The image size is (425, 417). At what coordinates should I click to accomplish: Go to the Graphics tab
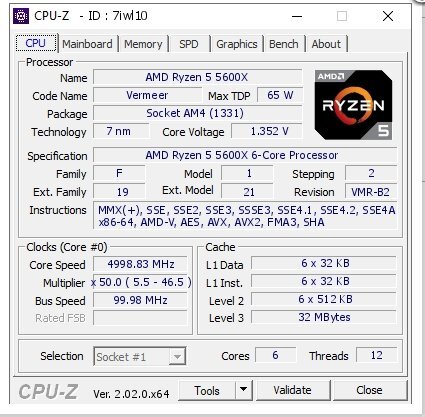[x=237, y=44]
